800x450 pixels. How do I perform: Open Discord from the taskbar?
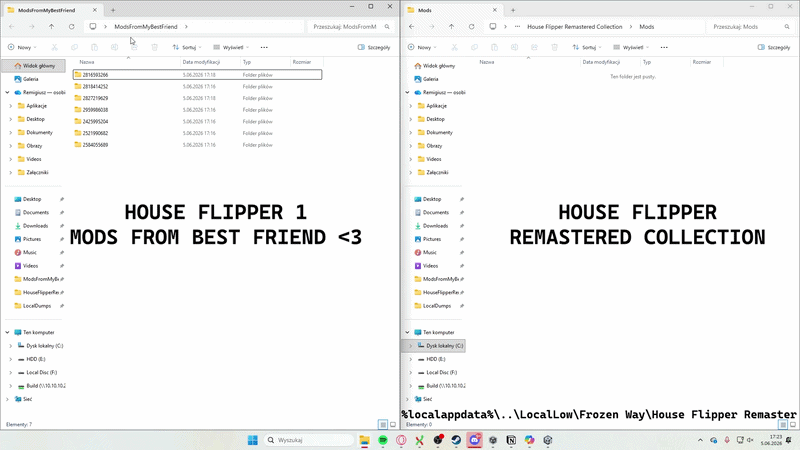click(474, 440)
